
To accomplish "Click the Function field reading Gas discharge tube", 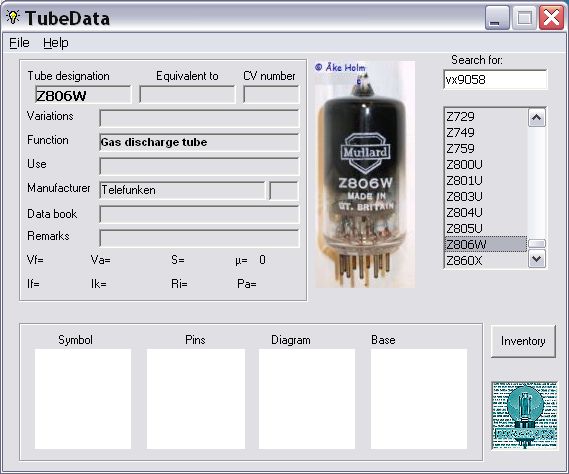I will [x=199, y=142].
